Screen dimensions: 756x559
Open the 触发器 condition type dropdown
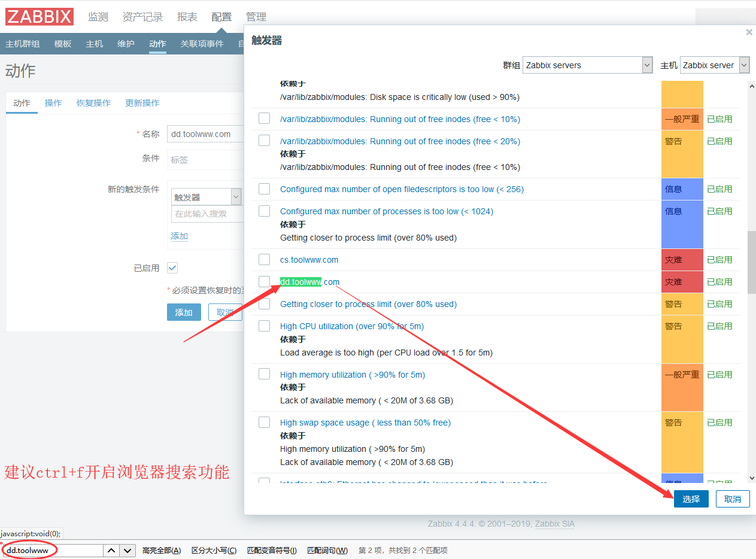click(x=207, y=197)
